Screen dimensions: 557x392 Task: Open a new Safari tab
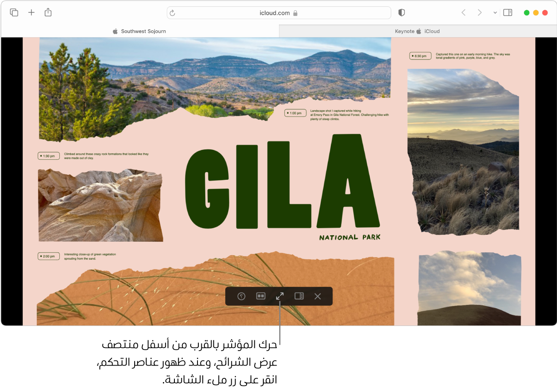tap(31, 12)
